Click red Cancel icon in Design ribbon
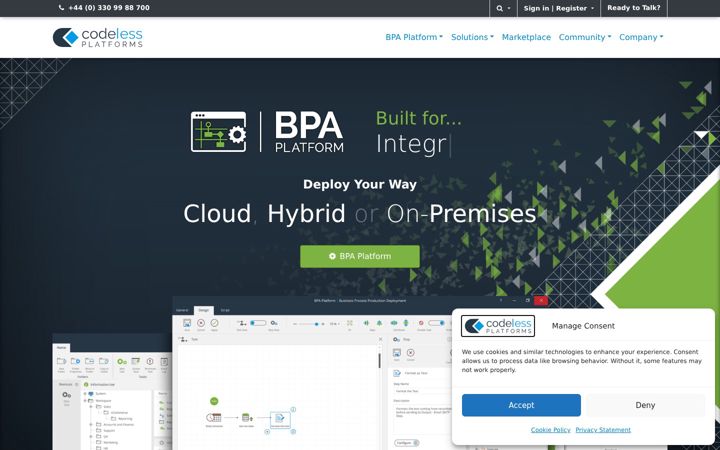Screen dimensions: 720x450 (201, 323)
